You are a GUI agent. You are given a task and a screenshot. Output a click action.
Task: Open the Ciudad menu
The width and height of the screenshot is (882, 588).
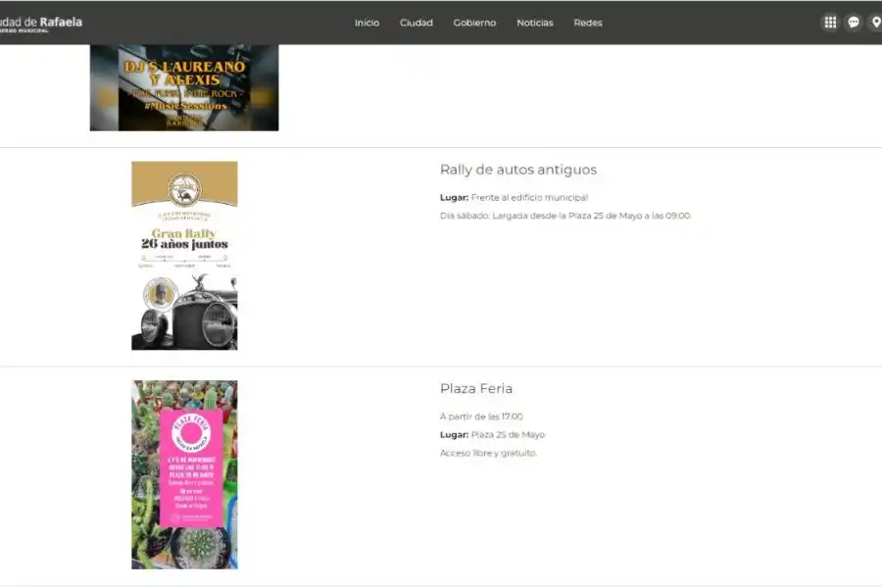[x=416, y=23]
